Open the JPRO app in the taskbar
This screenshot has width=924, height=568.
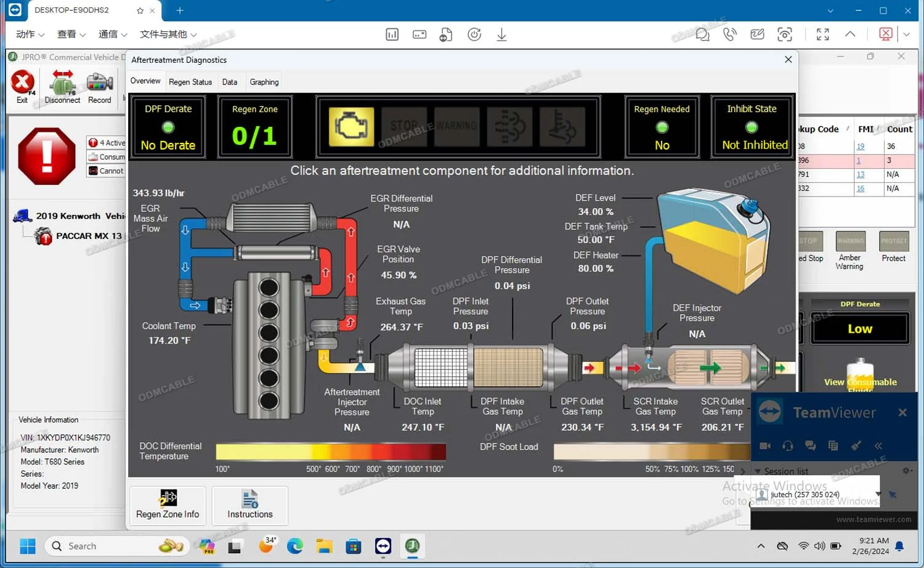(x=412, y=546)
